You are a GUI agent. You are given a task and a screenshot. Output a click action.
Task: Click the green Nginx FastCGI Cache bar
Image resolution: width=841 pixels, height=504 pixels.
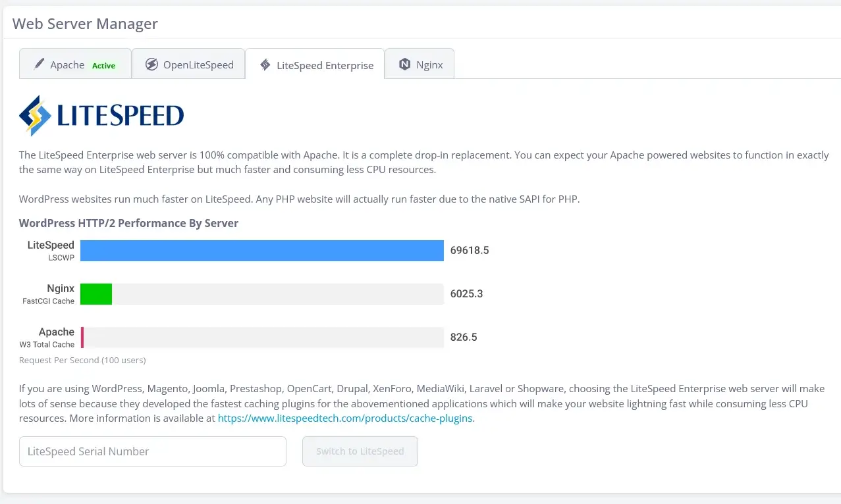pos(95,293)
